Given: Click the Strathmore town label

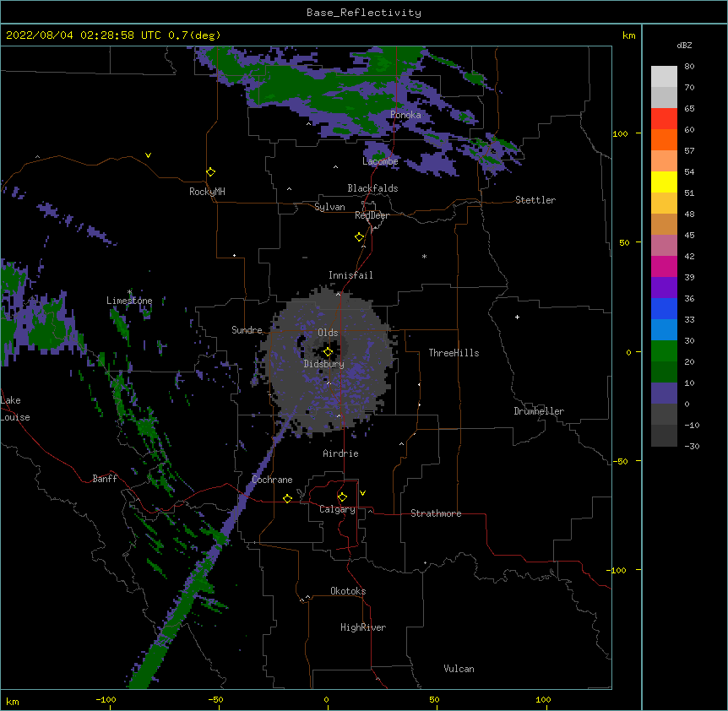Looking at the screenshot, I should pyautogui.click(x=436, y=513).
